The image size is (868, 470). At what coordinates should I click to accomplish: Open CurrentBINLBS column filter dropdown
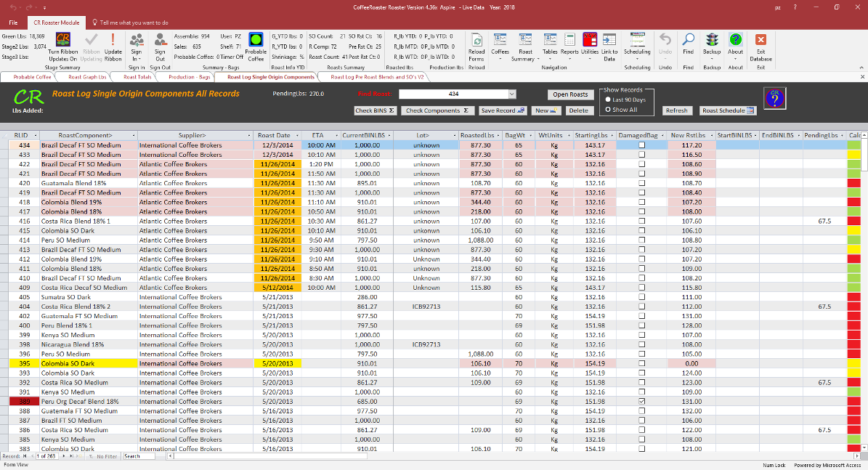coord(389,136)
